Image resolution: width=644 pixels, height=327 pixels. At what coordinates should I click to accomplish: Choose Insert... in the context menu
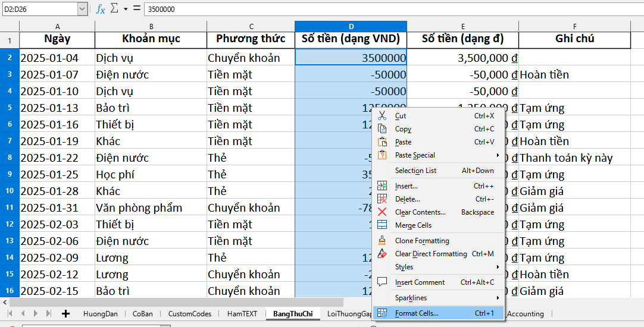438,186
